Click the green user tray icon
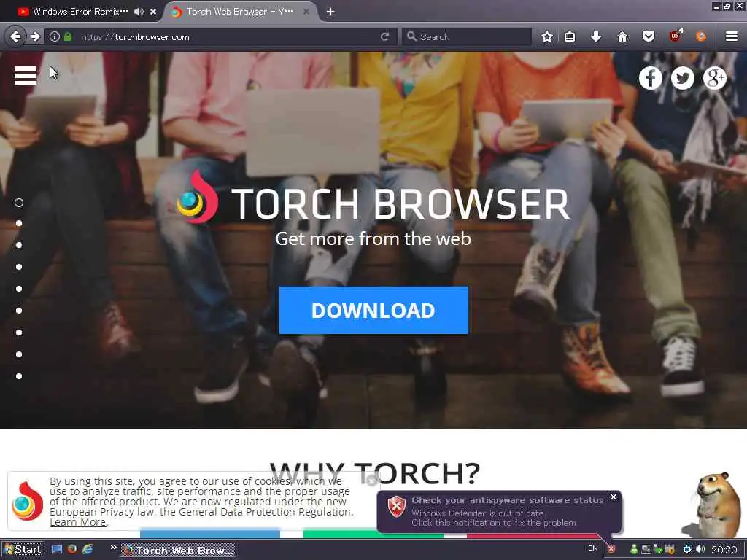The width and height of the screenshot is (747, 560). click(x=634, y=550)
